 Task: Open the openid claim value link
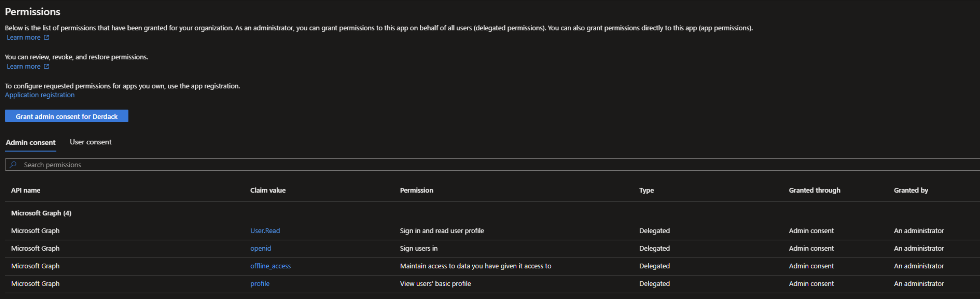pos(260,248)
